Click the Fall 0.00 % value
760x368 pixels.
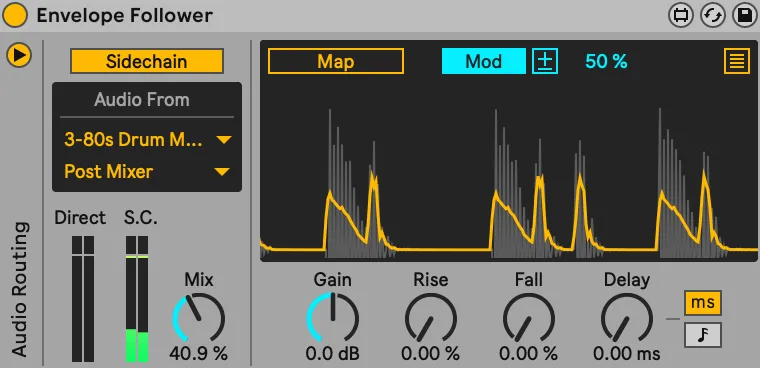[528, 353]
